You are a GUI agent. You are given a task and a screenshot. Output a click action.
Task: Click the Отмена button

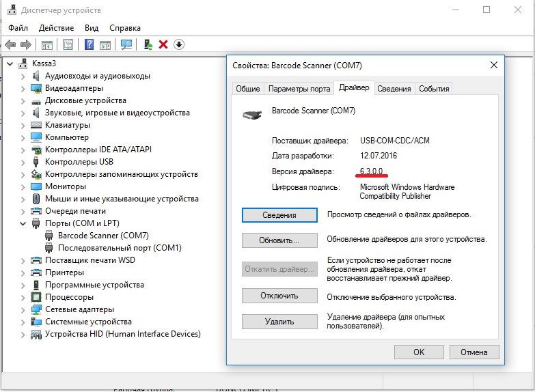[474, 352]
